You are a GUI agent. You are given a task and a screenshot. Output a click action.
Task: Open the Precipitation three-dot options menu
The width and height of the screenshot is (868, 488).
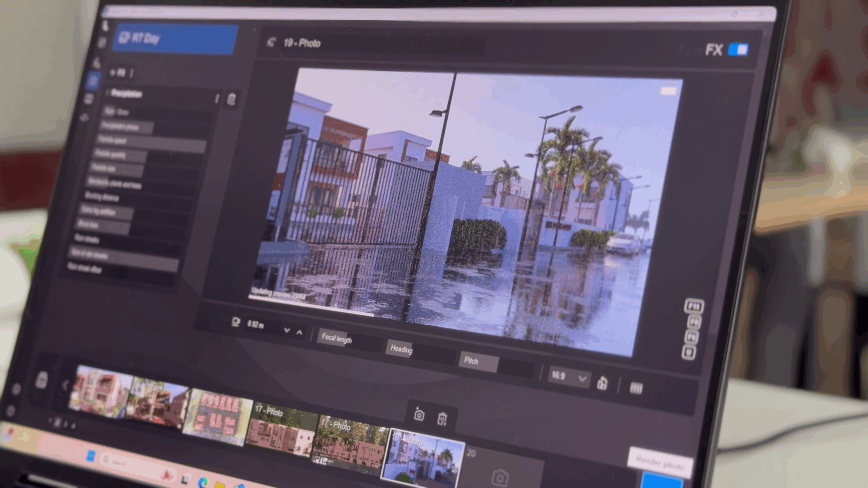217,99
